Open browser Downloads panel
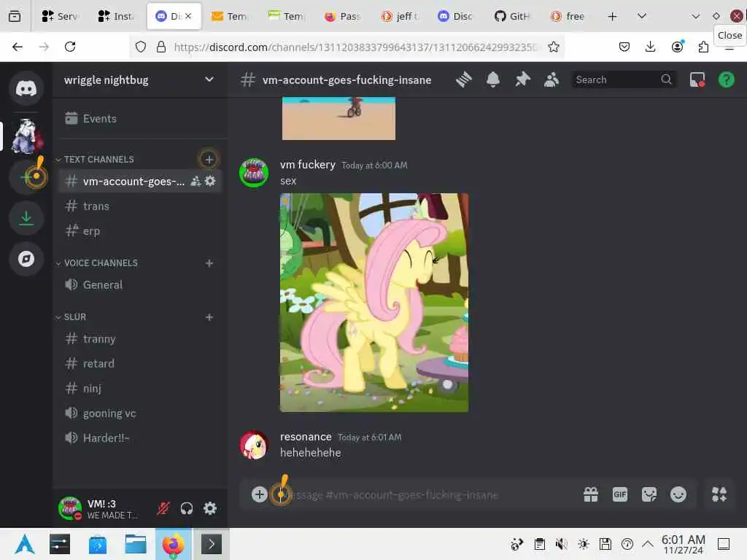The height and width of the screenshot is (560, 747). tap(650, 47)
